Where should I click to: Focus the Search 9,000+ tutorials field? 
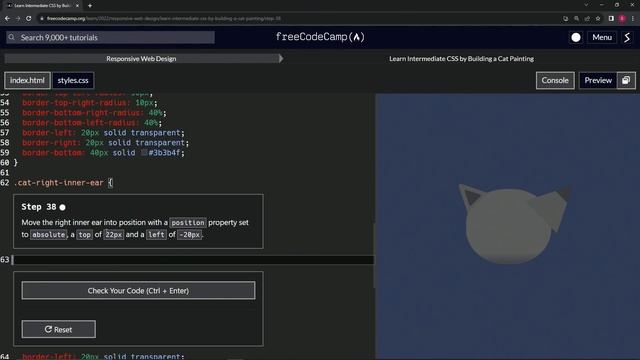click(110, 37)
